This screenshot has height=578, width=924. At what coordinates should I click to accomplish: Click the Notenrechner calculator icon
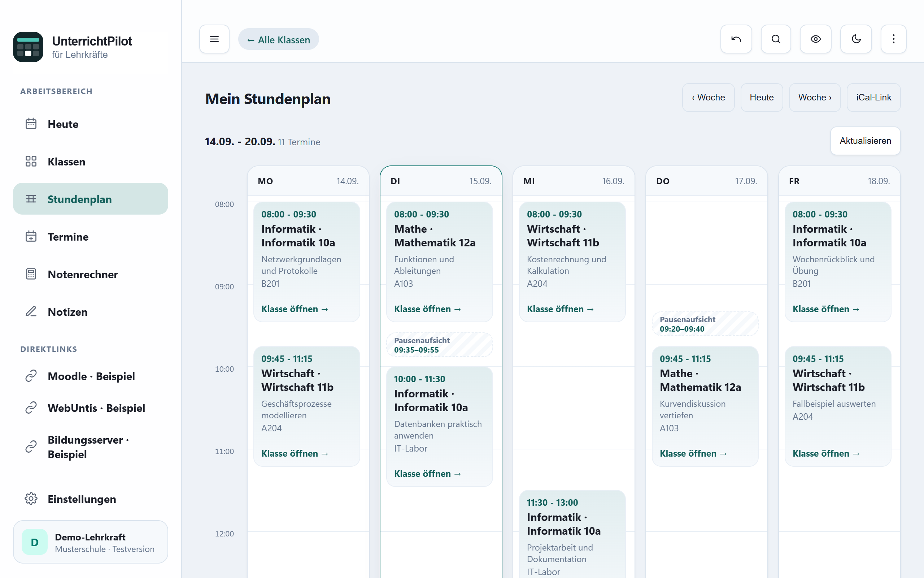[31, 274]
